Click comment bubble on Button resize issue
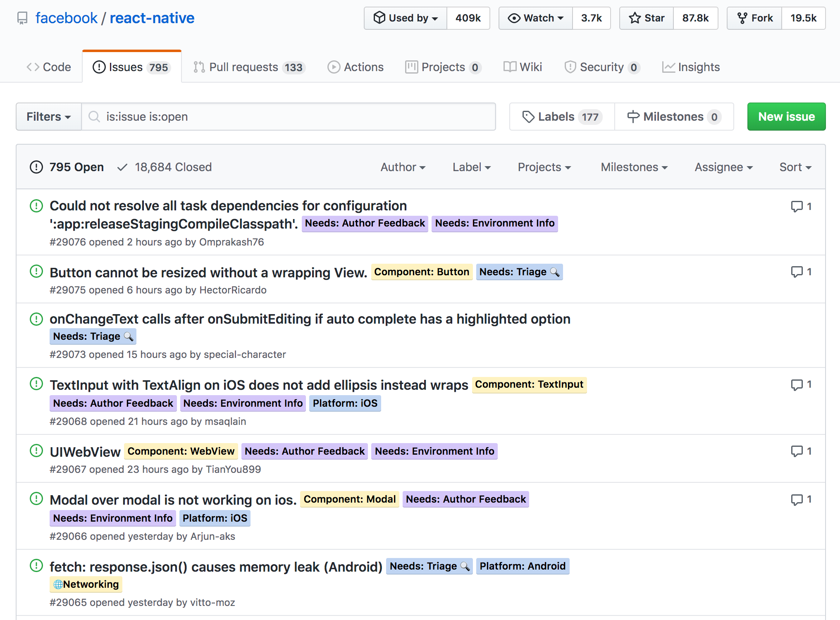Image resolution: width=840 pixels, height=620 pixels. [x=796, y=272]
